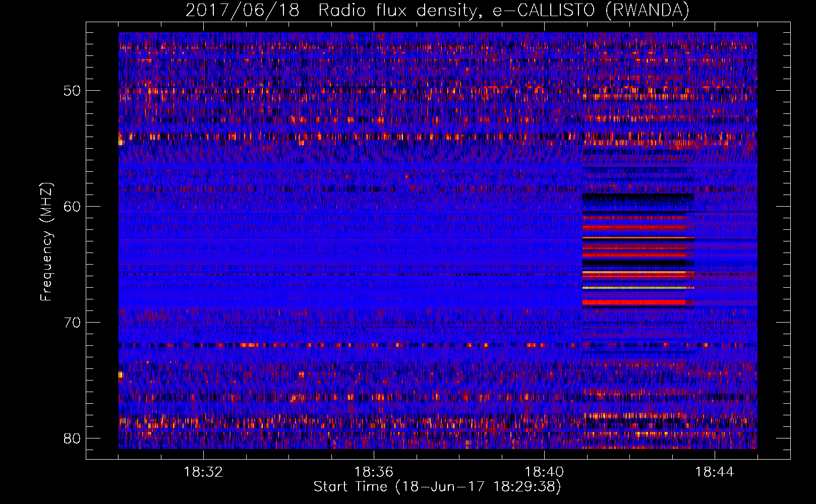
Task: Click the 50 frequency tick label
Action: [x=72, y=91]
